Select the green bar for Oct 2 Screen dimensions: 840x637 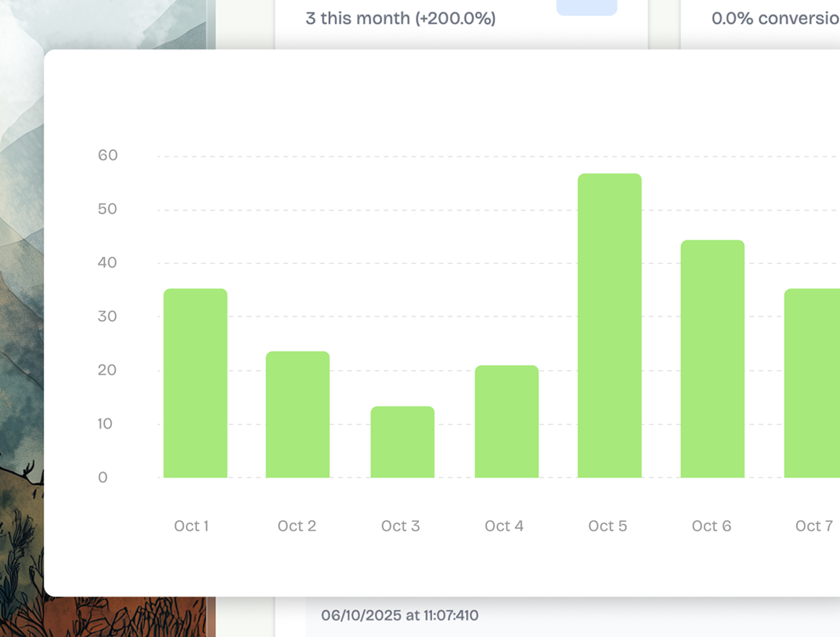click(297, 414)
